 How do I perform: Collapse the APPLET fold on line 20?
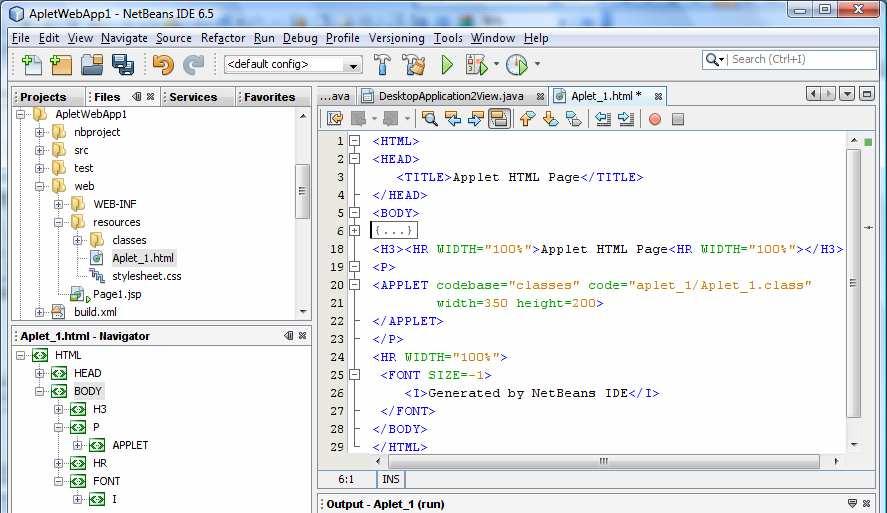355,284
